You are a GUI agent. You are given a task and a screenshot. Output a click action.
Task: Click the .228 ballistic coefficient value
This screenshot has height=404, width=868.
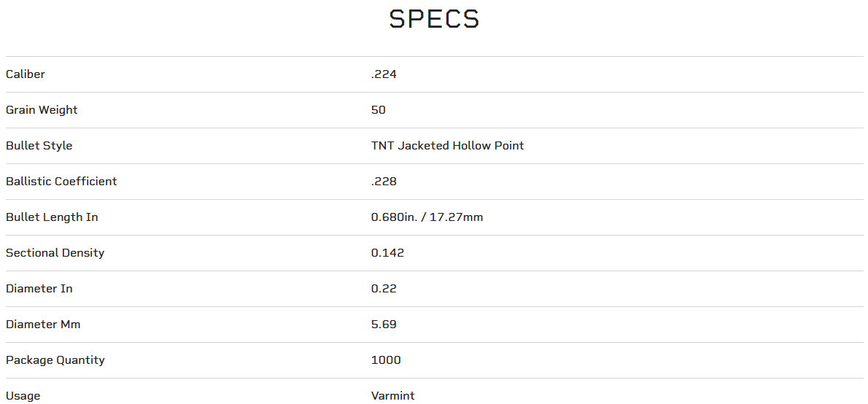tap(384, 182)
